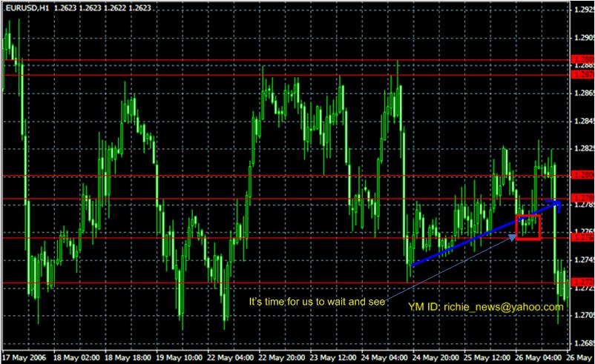Click the 1.2685 price scale label
595x364 pixels.
[x=584, y=343]
